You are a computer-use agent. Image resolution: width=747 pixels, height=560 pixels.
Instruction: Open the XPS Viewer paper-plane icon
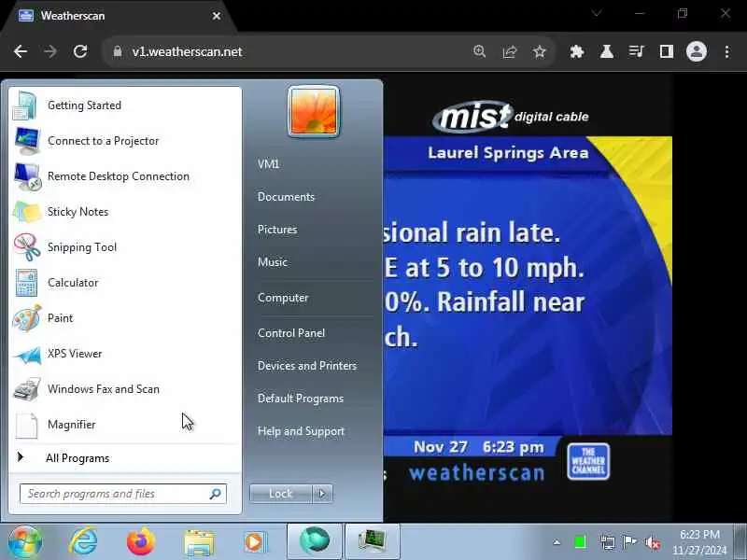pos(27,355)
